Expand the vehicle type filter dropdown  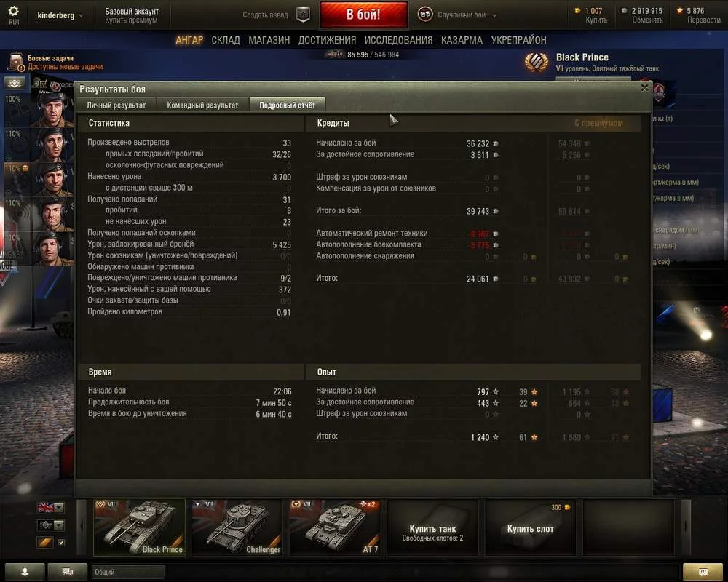pos(59,525)
